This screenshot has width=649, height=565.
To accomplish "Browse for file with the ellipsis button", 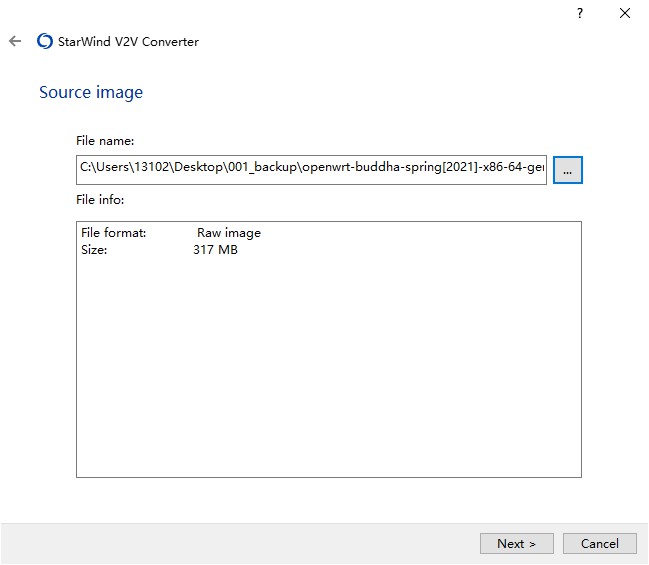I will click(x=567, y=171).
